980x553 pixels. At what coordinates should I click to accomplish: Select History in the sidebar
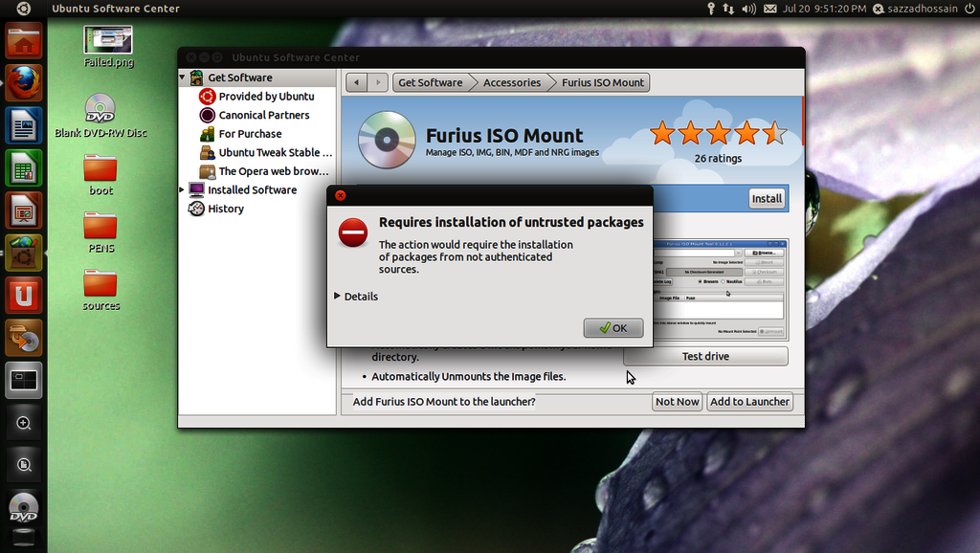[x=226, y=209]
